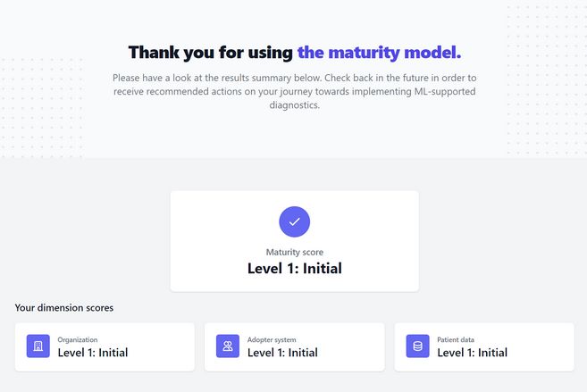Image resolution: width=587 pixels, height=392 pixels.
Task: Click the Adopter system people icon
Action: [x=228, y=346]
